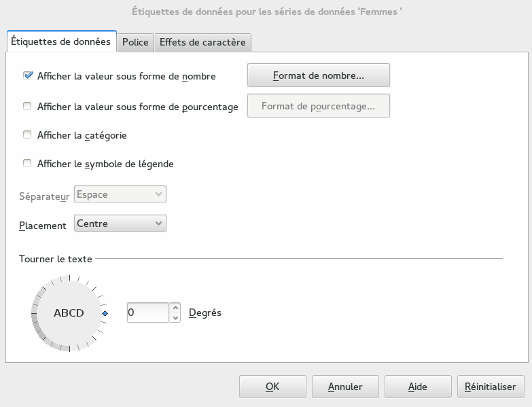Click the Degrés rotation input field
Image resolution: width=532 pixels, height=407 pixels.
pyautogui.click(x=147, y=313)
